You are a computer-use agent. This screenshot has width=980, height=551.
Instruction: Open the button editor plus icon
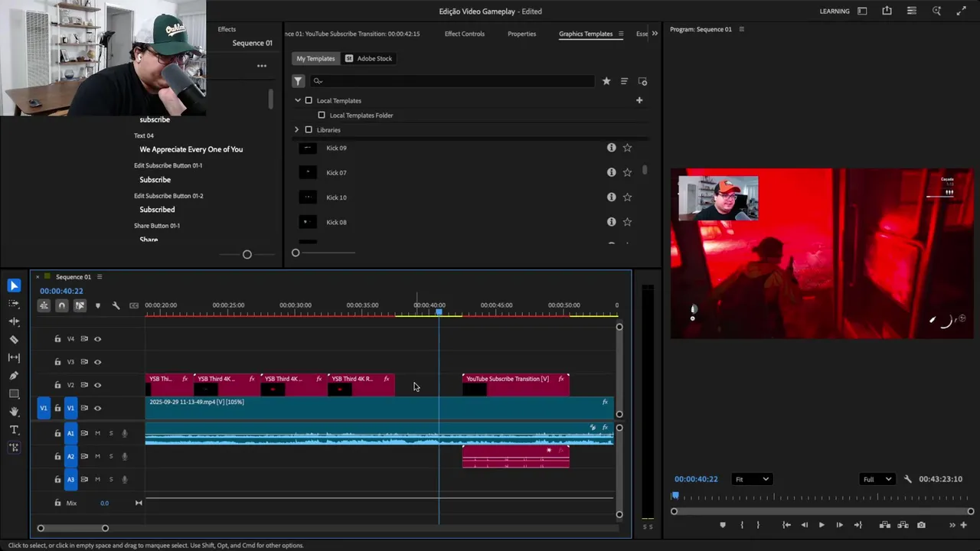tap(964, 525)
